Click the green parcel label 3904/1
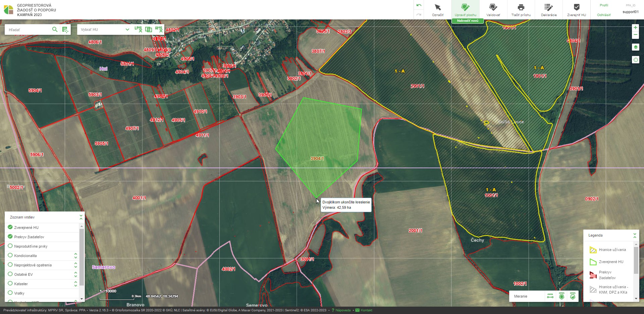Screen dimensions: 644x314 [317, 159]
